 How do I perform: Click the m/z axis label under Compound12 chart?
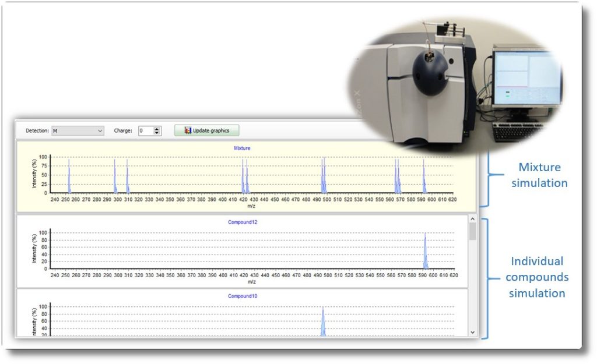pos(252,282)
